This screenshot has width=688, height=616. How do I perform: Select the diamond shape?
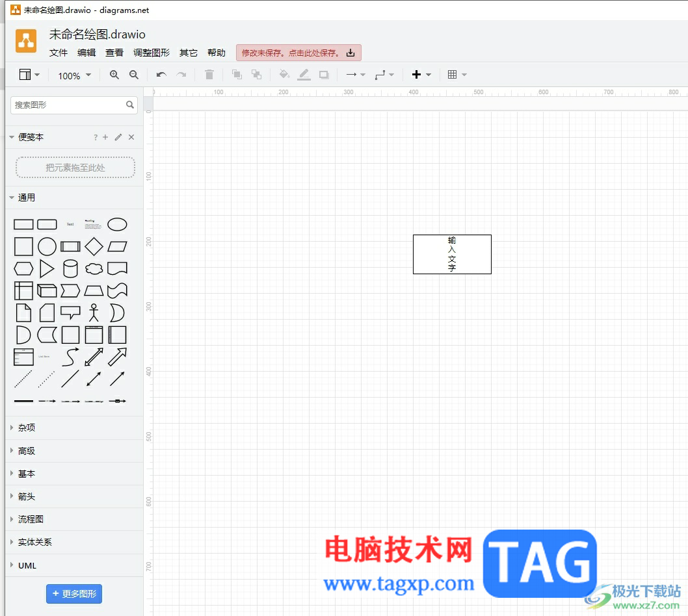pyautogui.click(x=94, y=246)
